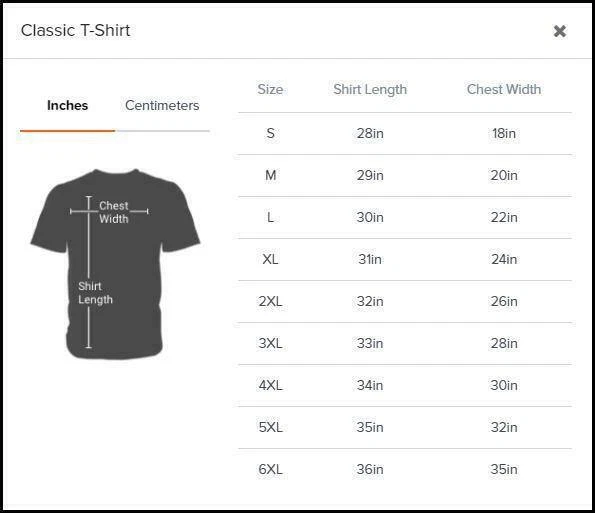Click the 36in shirt length value
The width and height of the screenshot is (595, 513).
point(370,469)
